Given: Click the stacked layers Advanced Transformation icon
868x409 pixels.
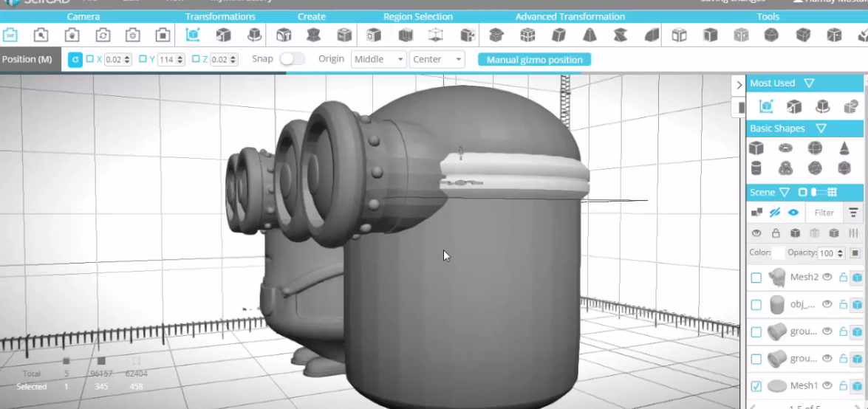Looking at the screenshot, I should pos(496,35).
